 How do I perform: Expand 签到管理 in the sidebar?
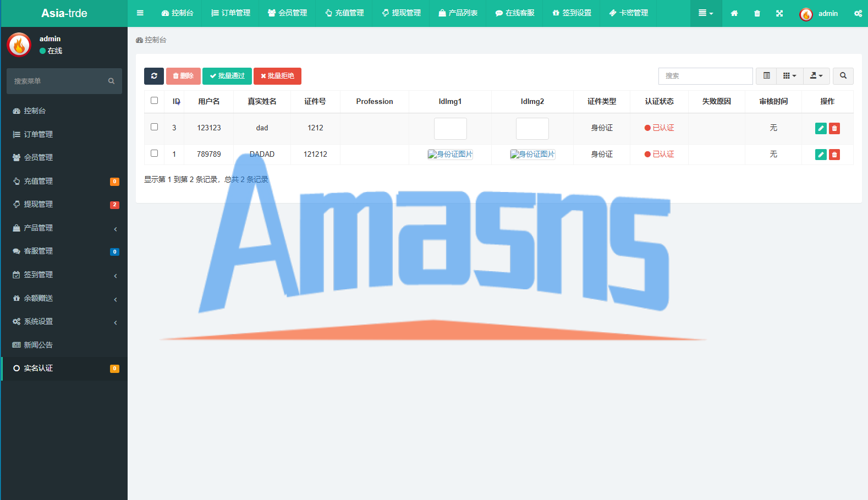click(64, 274)
